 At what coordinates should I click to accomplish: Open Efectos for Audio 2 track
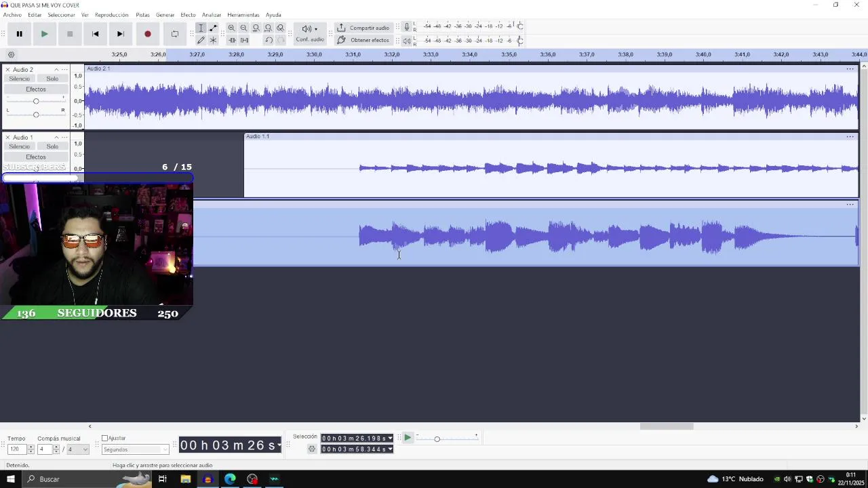pos(36,89)
